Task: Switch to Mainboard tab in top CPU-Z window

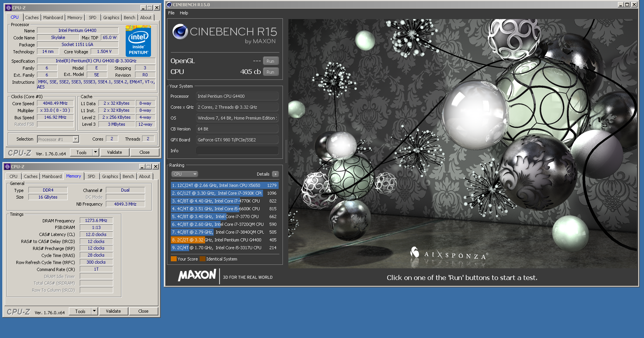Action: (x=53, y=18)
